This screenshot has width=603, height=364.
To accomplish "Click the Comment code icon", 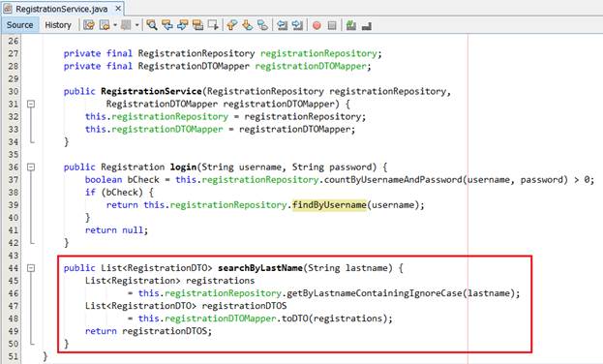I will (350, 25).
